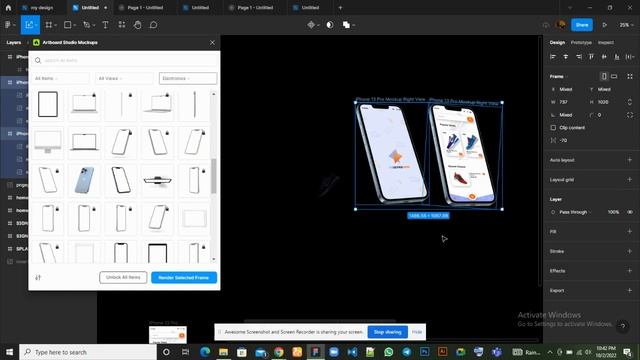Open the Electronics category dropdown
Image resolution: width=640 pixels, height=360 pixels.
188,78
